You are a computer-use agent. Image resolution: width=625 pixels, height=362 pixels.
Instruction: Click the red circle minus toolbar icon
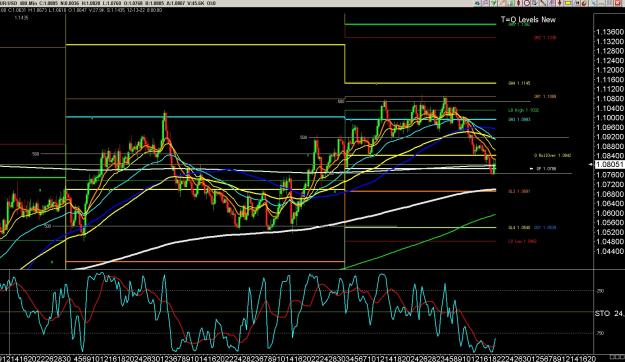527,3
